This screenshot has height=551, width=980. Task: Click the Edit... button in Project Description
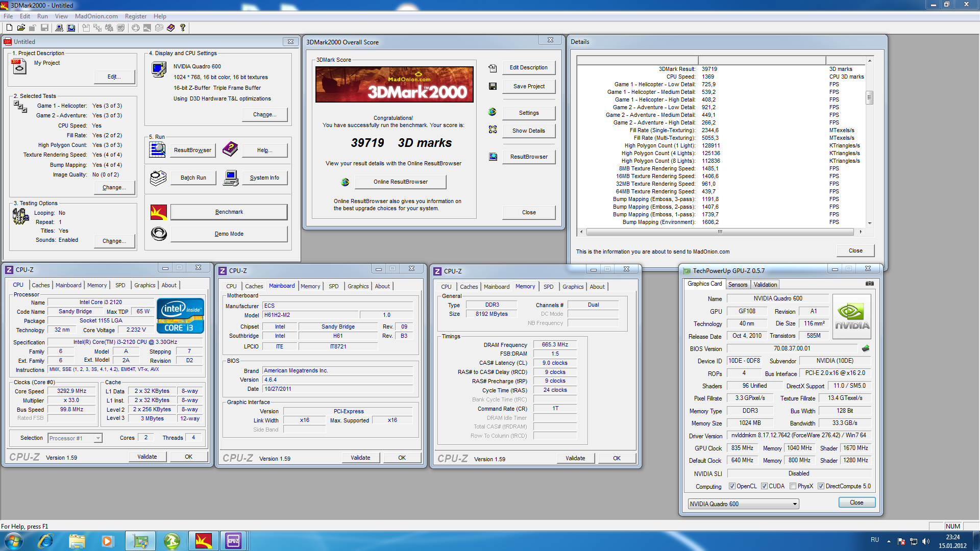tap(114, 77)
